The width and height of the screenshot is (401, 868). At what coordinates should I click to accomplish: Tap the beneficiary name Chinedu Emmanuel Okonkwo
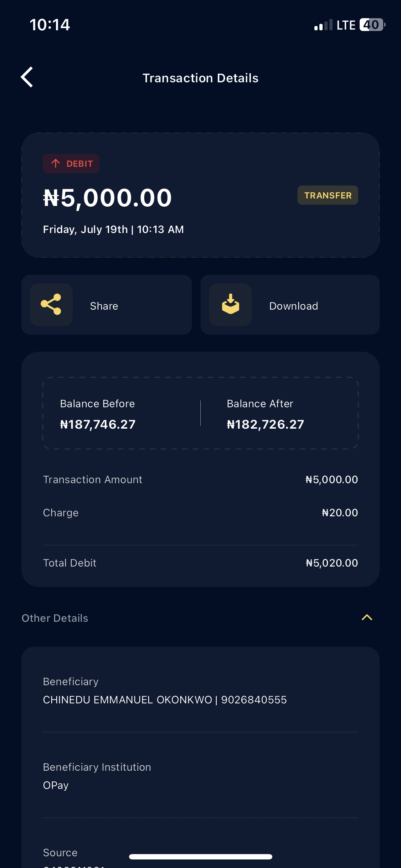pyautogui.click(x=128, y=700)
